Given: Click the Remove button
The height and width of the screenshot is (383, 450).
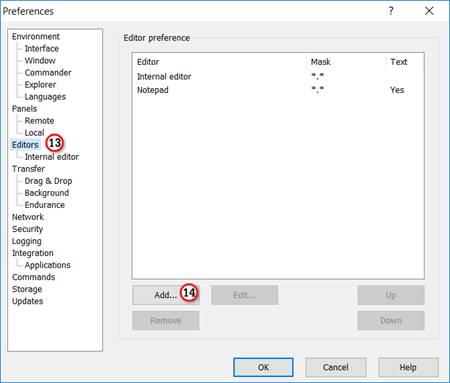Looking at the screenshot, I should click(166, 320).
